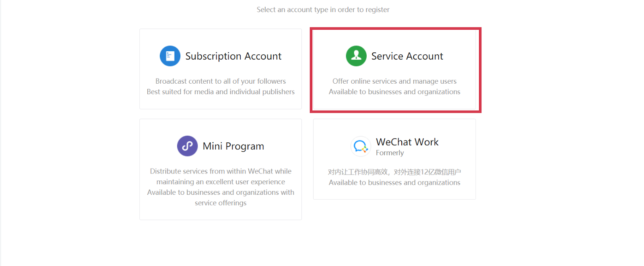
Task: Click WeChat Work's 'Available to businesses and organizations'
Action: click(x=394, y=183)
